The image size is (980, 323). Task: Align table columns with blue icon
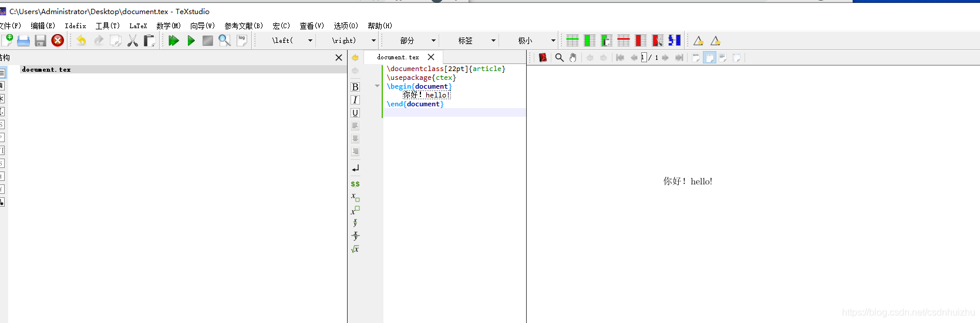pyautogui.click(x=675, y=41)
